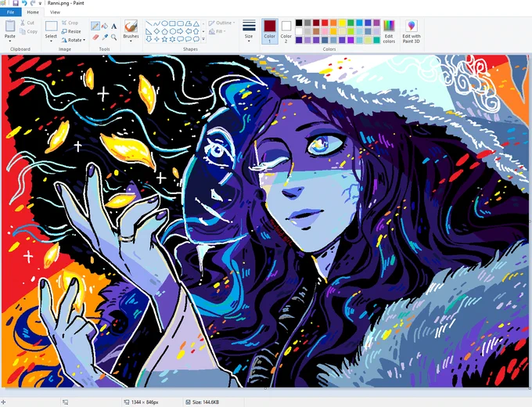This screenshot has height=407, width=532.
Task: Choose the Line shape
Action: [x=149, y=23]
